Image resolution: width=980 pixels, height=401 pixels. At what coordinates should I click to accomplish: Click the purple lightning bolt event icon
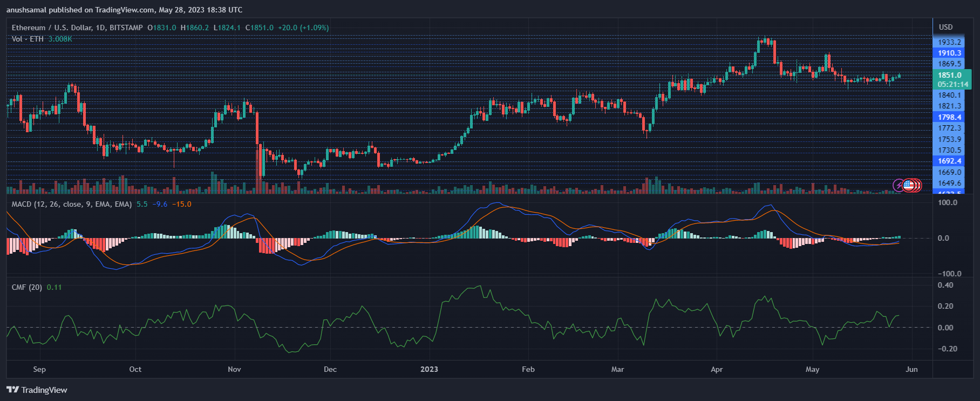click(x=899, y=186)
